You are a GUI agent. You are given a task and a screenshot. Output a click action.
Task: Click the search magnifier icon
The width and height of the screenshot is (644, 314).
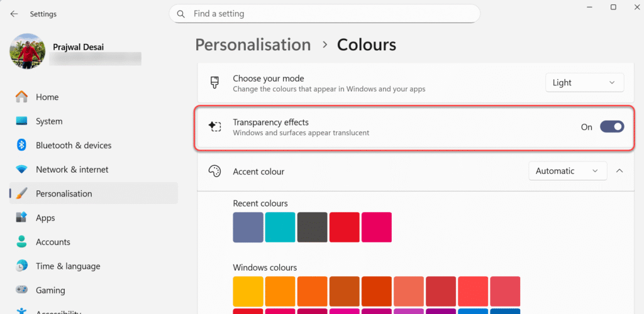[x=180, y=14]
